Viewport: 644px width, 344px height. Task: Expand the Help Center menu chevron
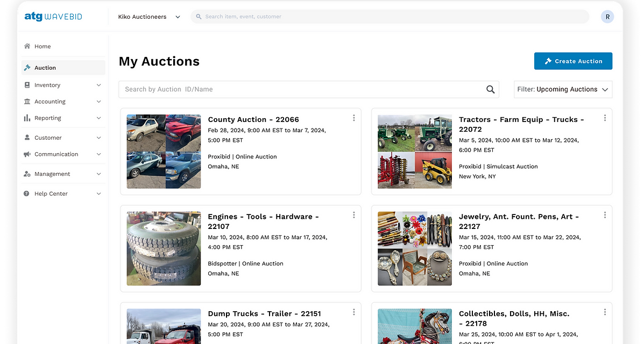pyautogui.click(x=98, y=193)
